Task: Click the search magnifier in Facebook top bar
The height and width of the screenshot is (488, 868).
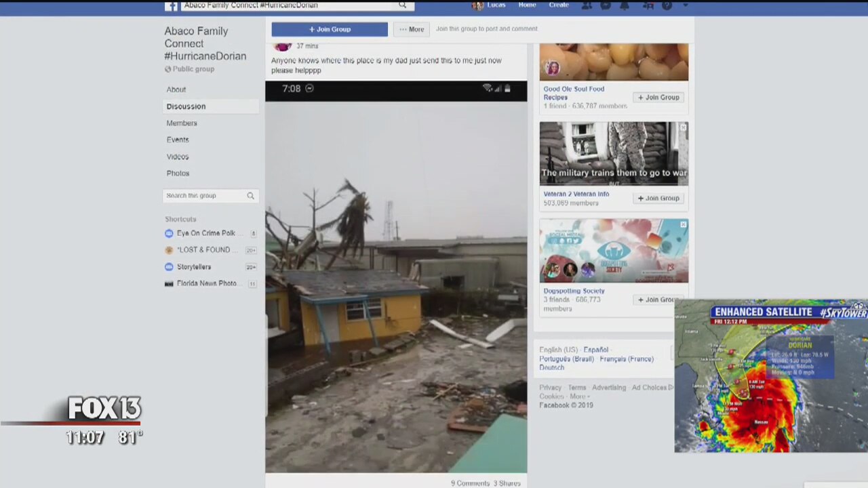Action: click(x=402, y=5)
